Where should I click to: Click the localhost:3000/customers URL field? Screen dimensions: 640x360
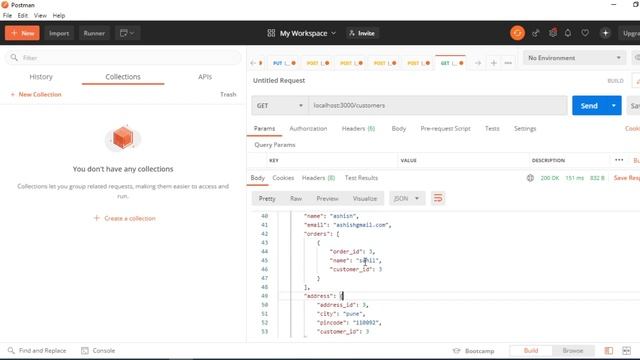point(438,106)
